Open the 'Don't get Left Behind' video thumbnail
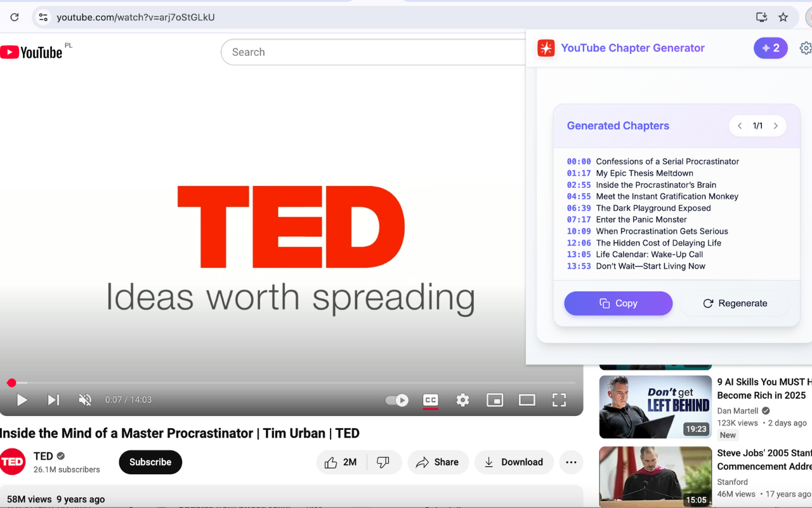 655,407
